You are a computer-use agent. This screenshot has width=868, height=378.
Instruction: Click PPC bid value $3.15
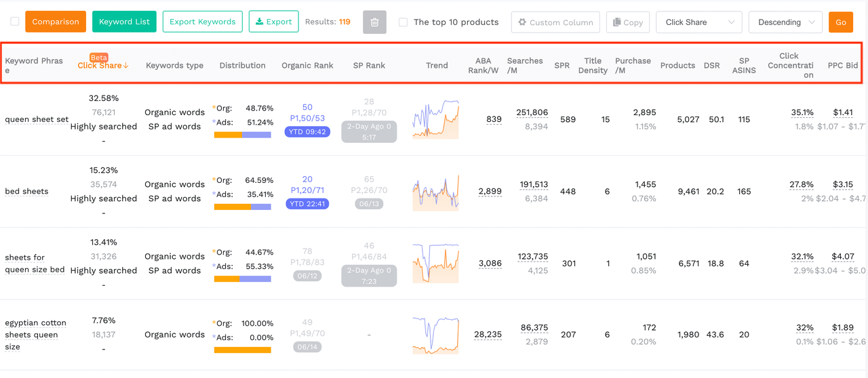843,184
